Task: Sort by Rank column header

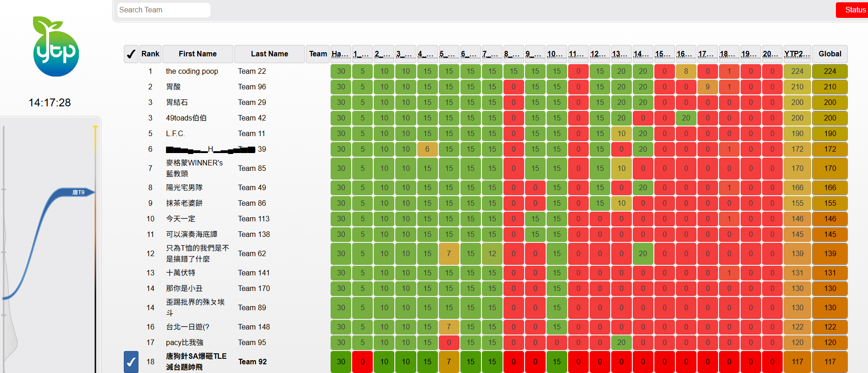Action: pyautogui.click(x=150, y=54)
